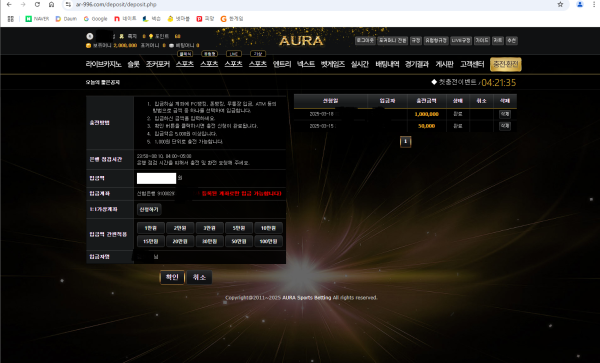Click the browser back arrow
The width and height of the screenshot is (600, 363).
click(9, 5)
